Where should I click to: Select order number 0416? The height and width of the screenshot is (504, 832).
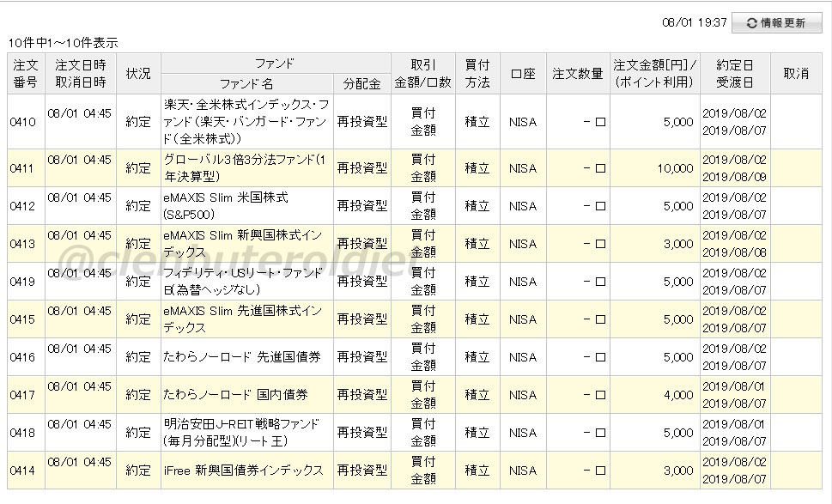(23, 357)
